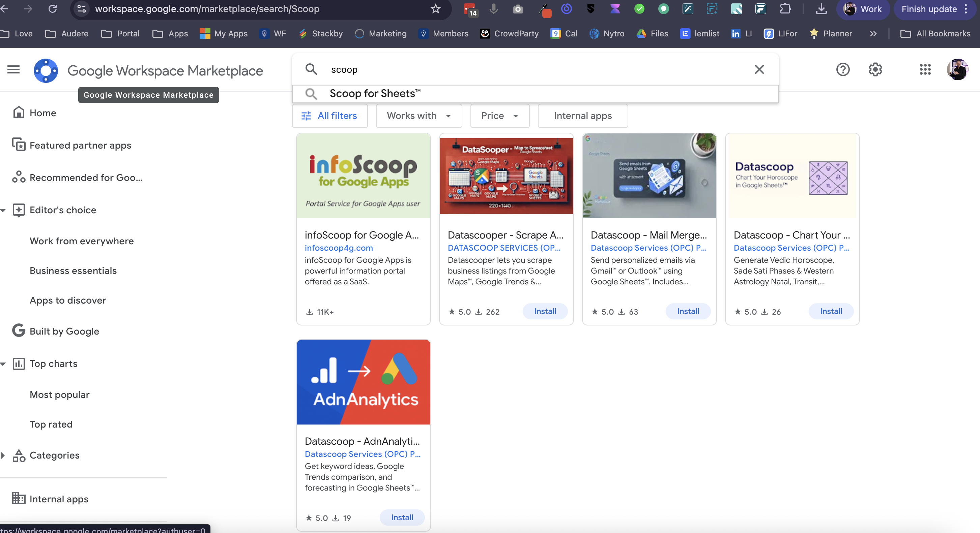Viewport: 980px width, 533px height.
Task: Open the Settings gear icon
Action: click(875, 69)
